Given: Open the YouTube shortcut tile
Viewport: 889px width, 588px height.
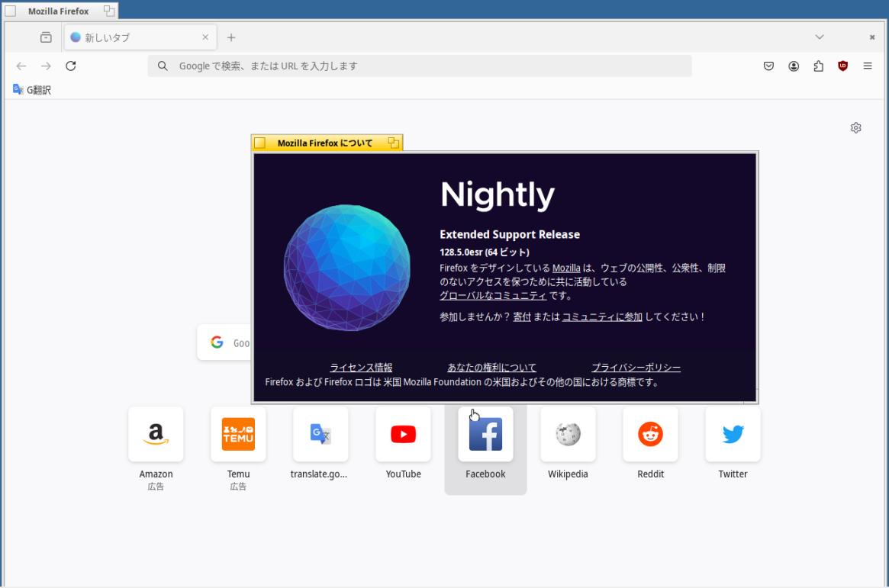Looking at the screenshot, I should click(403, 435).
